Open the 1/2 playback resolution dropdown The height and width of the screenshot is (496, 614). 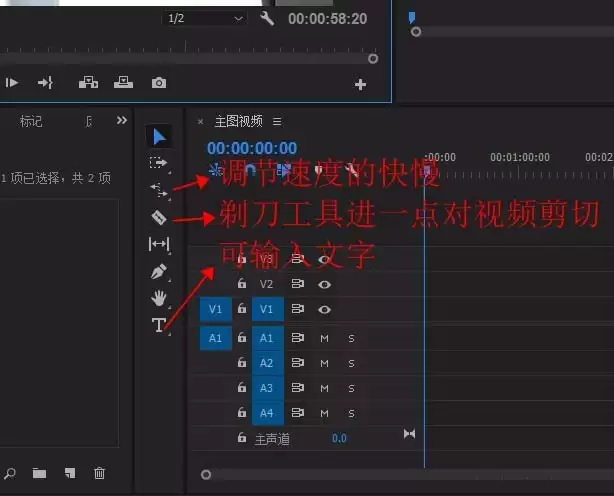[204, 19]
